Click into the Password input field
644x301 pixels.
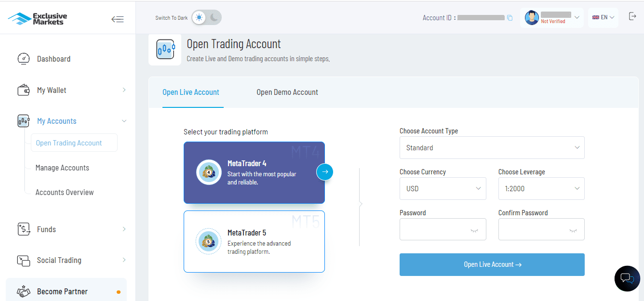(443, 230)
